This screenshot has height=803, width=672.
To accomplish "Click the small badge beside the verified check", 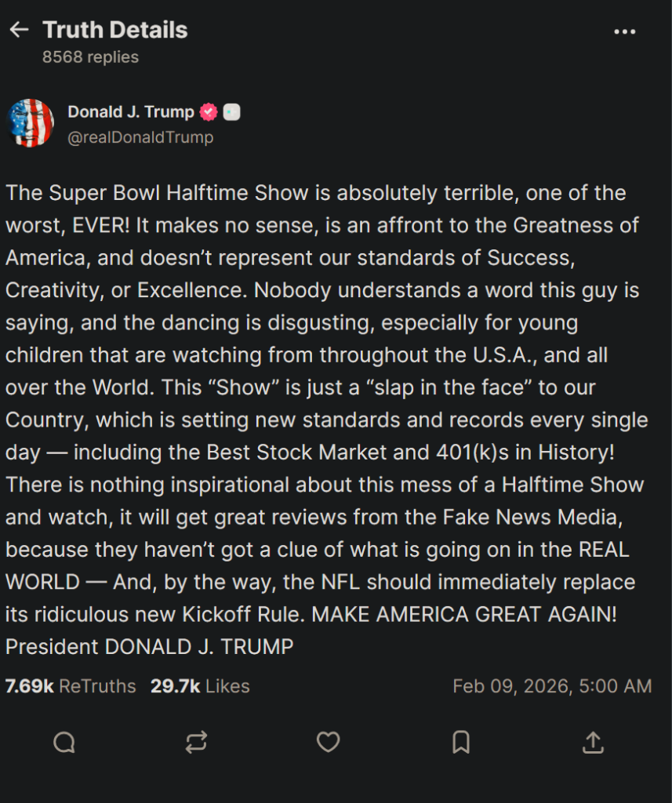I will 231,112.
